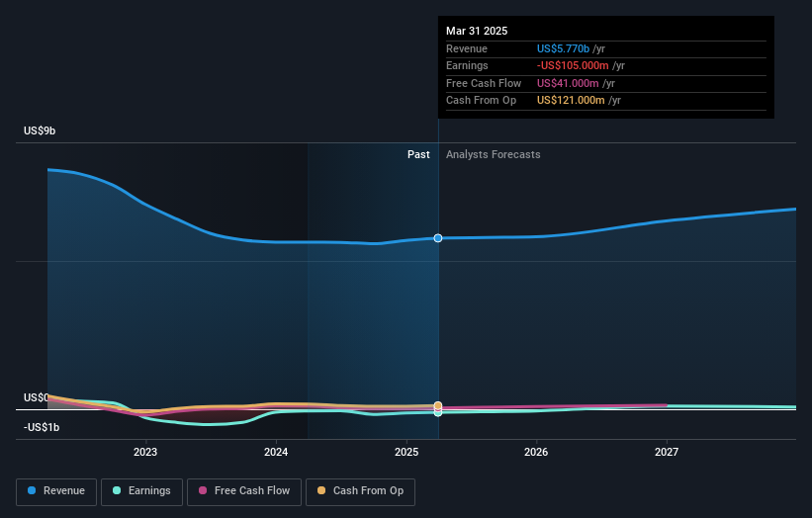Select the 2026 x-axis label
This screenshot has width=812, height=518.
pyautogui.click(x=536, y=452)
